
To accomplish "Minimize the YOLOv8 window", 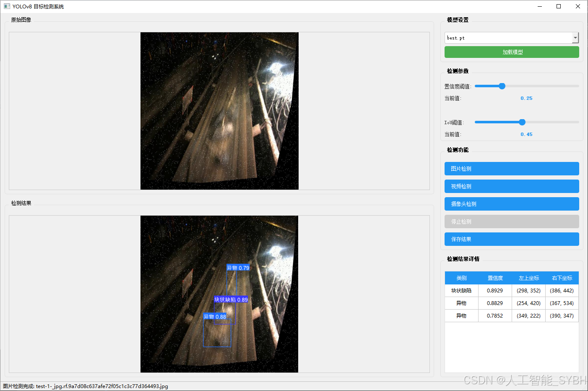I will click(x=540, y=6).
